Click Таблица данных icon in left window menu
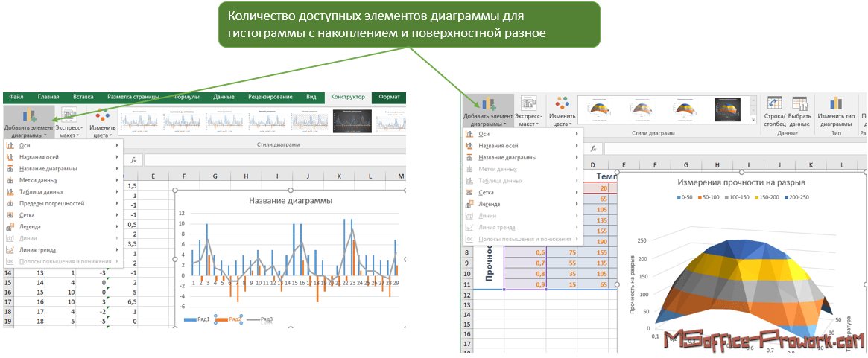Image resolution: width=868 pixels, height=358 pixels. (10, 192)
